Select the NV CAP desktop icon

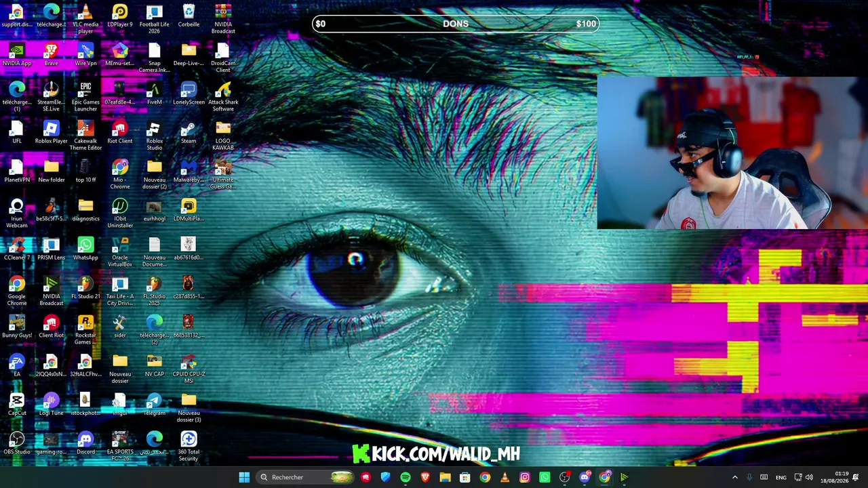155,365
